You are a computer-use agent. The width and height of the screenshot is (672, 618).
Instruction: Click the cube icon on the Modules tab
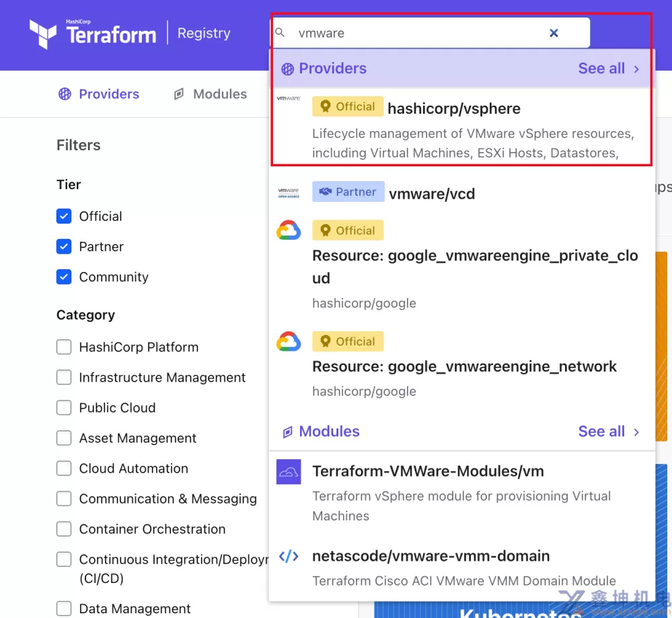point(179,94)
